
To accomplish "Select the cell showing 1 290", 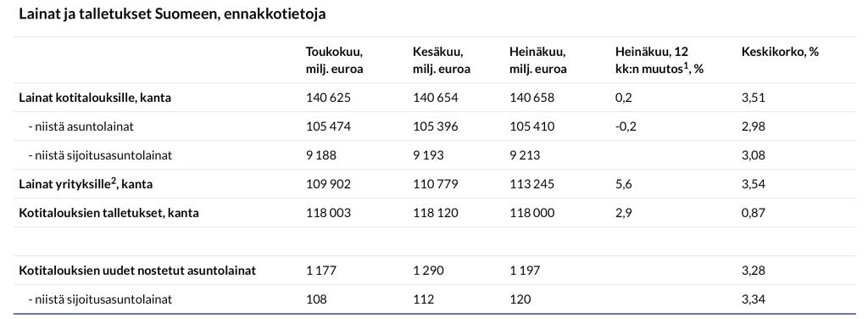I will pyautogui.click(x=428, y=271).
